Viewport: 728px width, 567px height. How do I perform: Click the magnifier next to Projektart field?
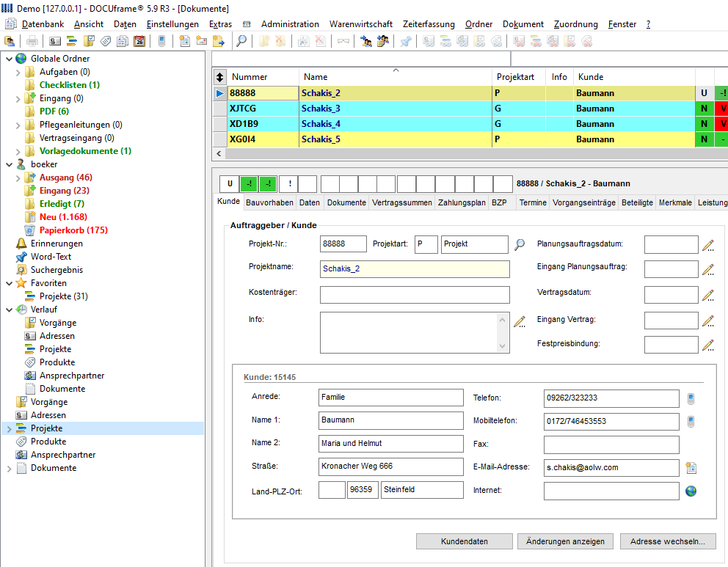(520, 244)
